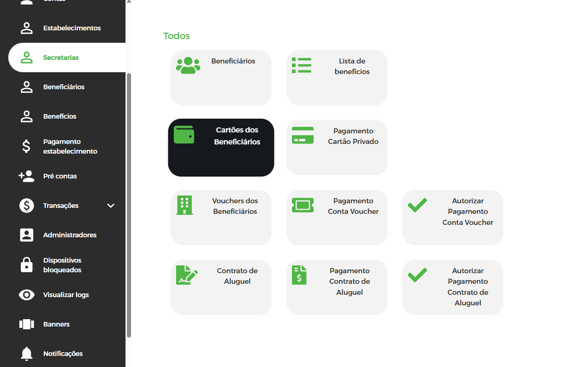Click the bell icon for Notificações
This screenshot has width=588, height=367.
click(x=27, y=354)
